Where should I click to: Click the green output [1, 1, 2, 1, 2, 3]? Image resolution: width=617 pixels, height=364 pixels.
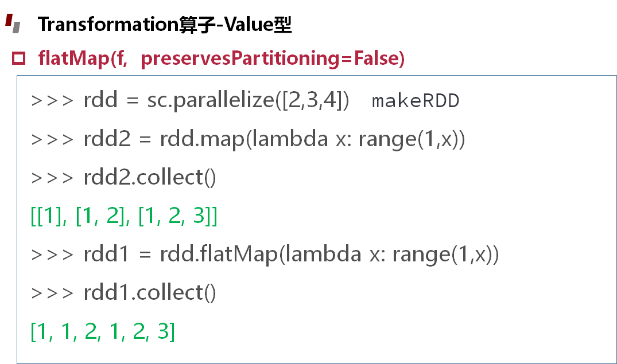pyautogui.click(x=102, y=331)
